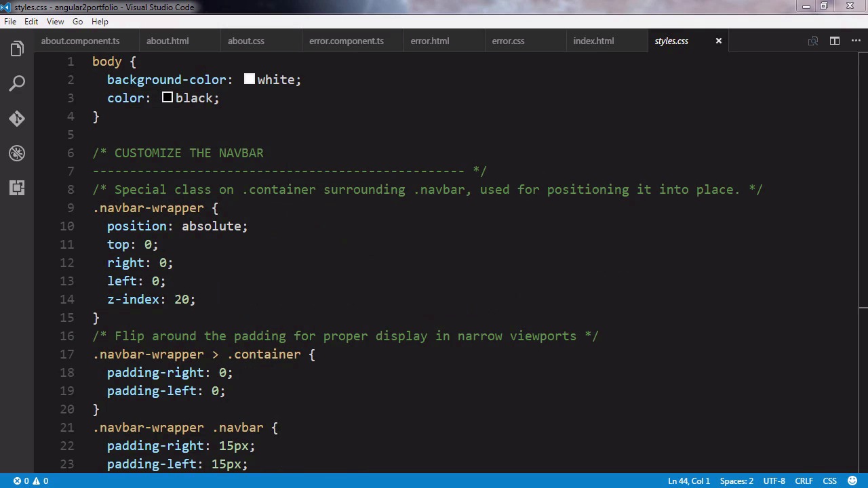Open the Help menu
The height and width of the screenshot is (488, 868).
coord(100,22)
